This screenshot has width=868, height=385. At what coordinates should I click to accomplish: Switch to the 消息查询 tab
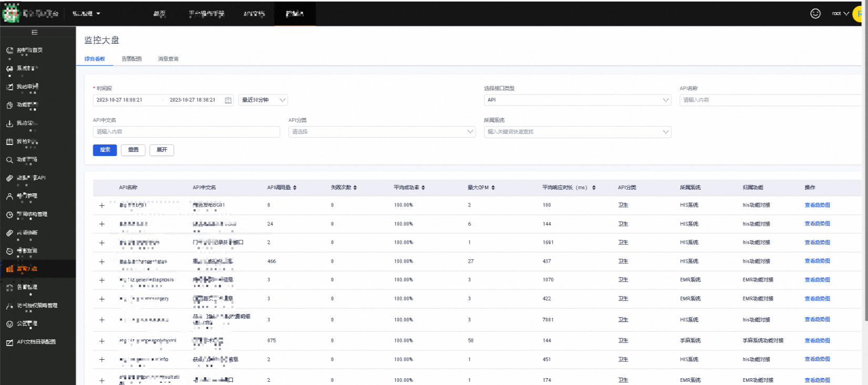(x=168, y=59)
